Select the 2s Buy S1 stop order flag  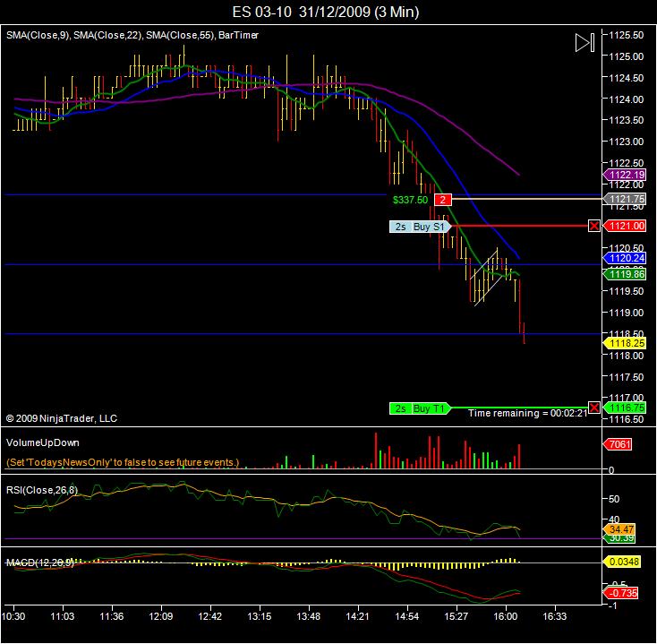click(x=420, y=227)
